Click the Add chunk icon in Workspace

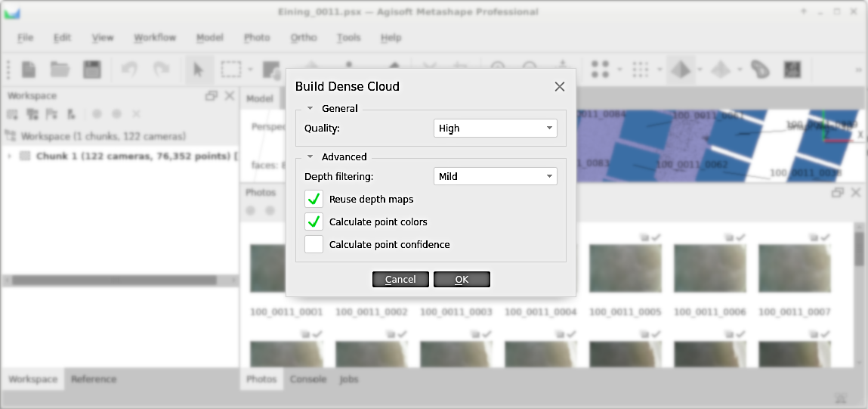pos(12,114)
